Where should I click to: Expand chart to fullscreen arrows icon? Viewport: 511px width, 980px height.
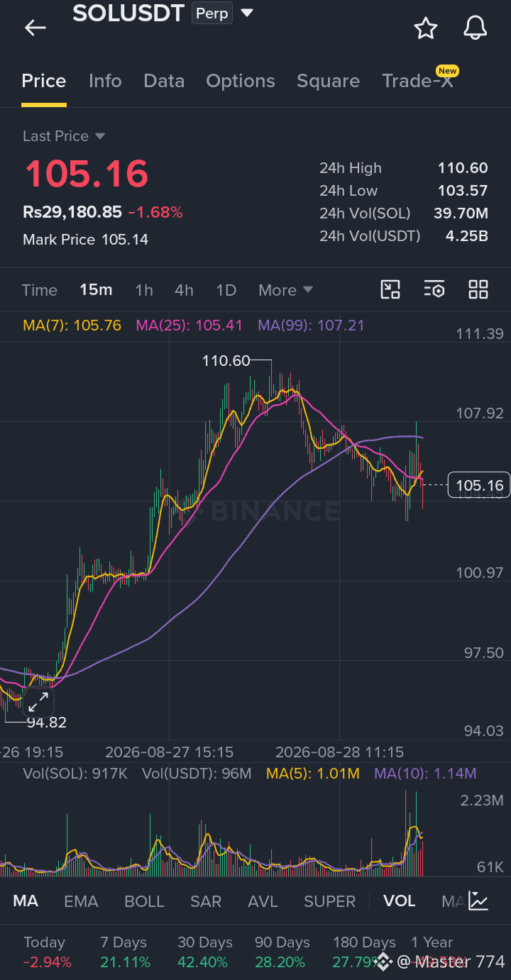click(x=38, y=701)
